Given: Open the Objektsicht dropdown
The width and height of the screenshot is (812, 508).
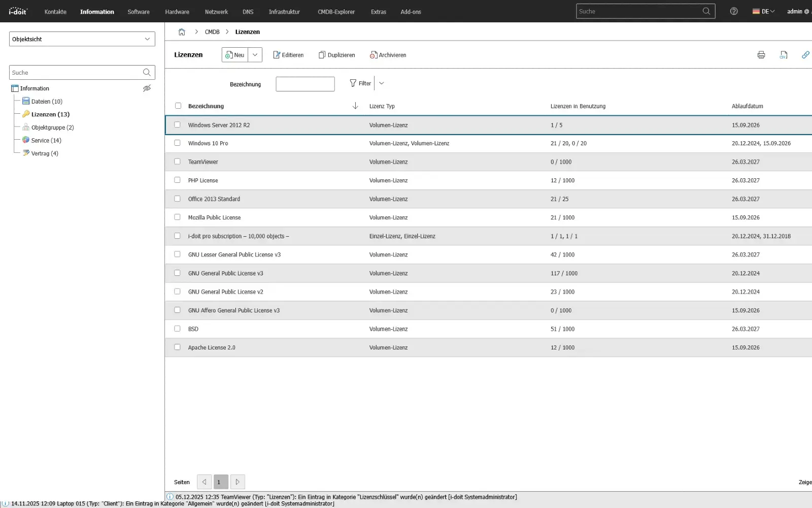Looking at the screenshot, I should (x=82, y=39).
